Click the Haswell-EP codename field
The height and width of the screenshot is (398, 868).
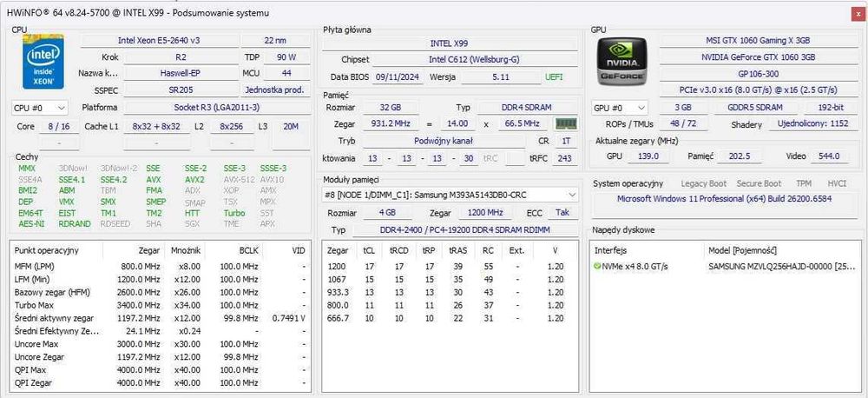click(x=181, y=73)
